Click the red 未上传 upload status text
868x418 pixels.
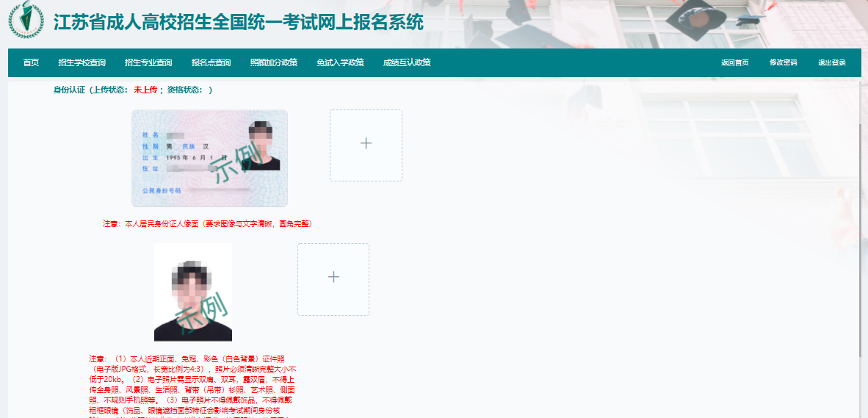[145, 90]
